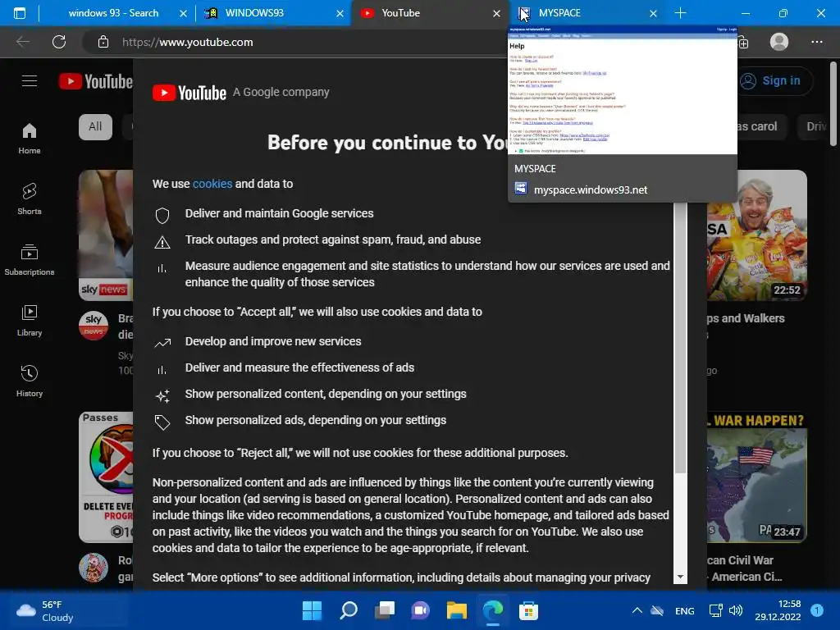Open the network icon in system tray
Screen dimensions: 840x630
point(715,610)
